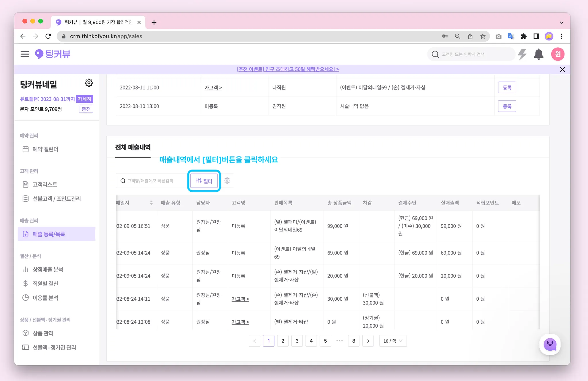Viewport: 588px width, 381px height.
Task: Open the hamburger navigation menu
Action: 25,54
